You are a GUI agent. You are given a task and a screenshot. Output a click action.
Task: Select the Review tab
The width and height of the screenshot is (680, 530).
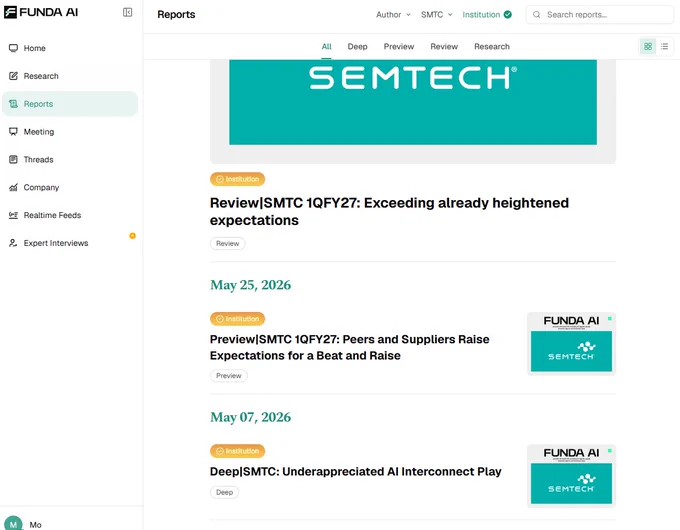tap(444, 46)
